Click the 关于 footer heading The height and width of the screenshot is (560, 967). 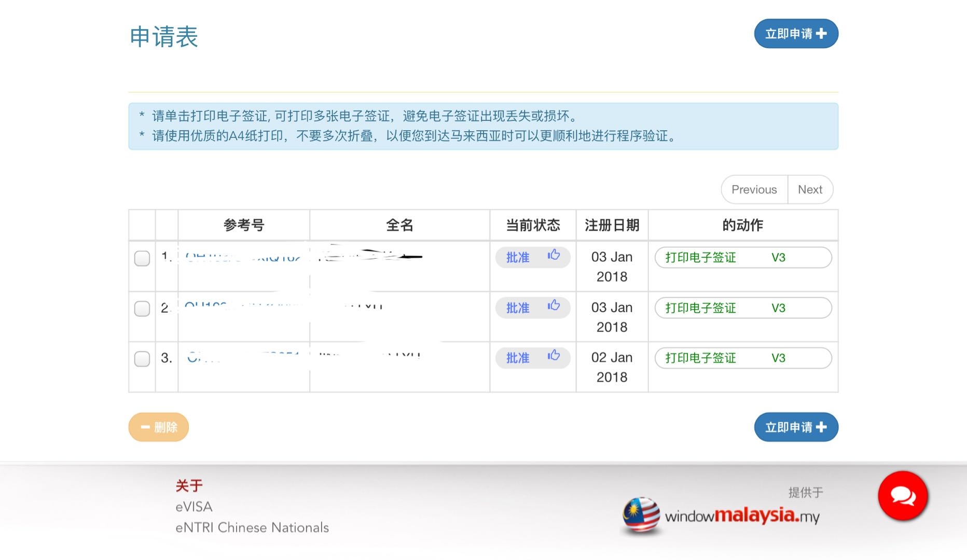(x=189, y=486)
